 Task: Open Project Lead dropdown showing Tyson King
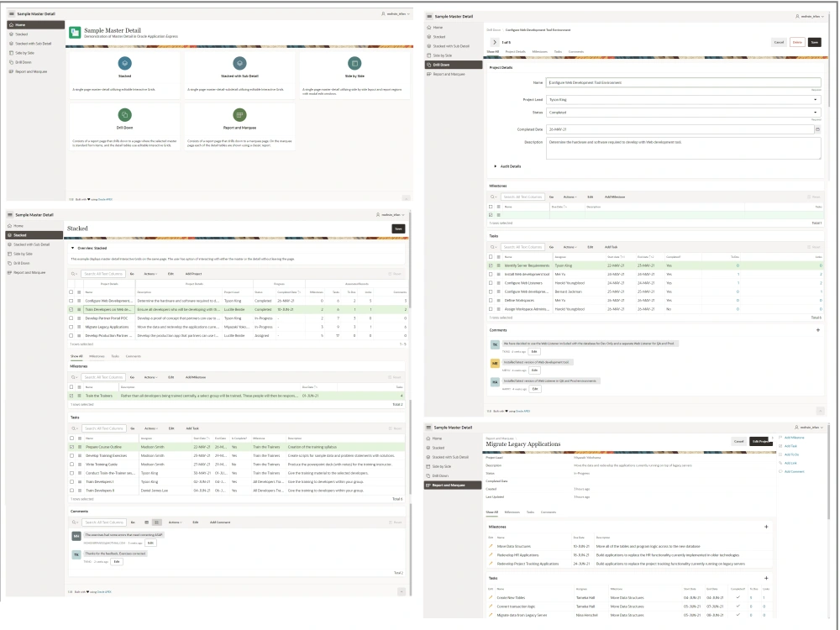point(684,100)
